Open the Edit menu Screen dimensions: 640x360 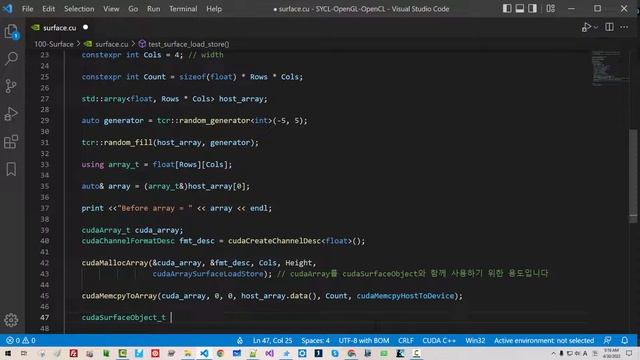[x=48, y=9]
